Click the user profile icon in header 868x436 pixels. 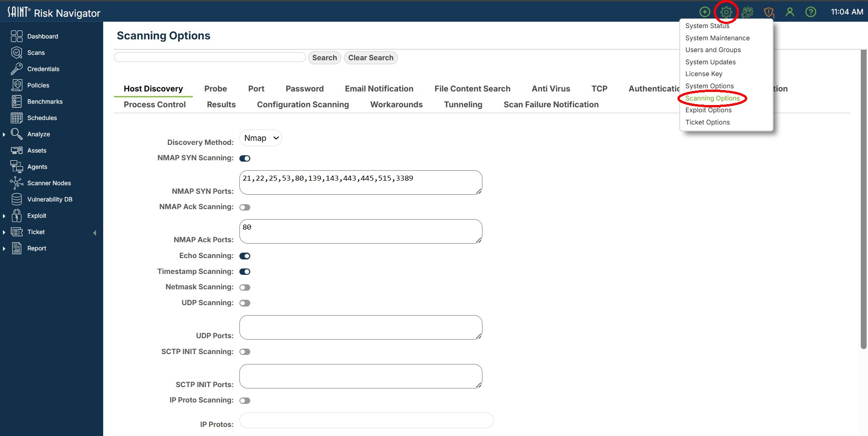[x=790, y=12]
